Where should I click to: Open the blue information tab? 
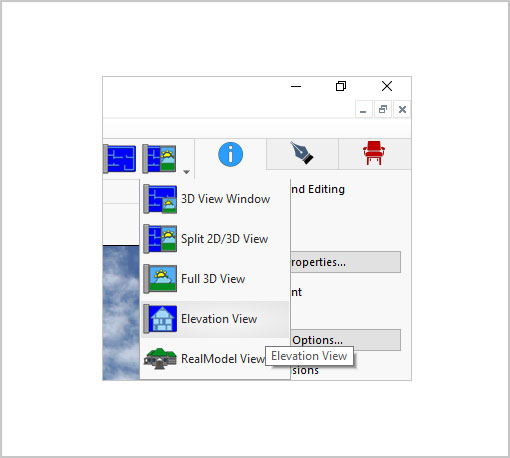230,154
